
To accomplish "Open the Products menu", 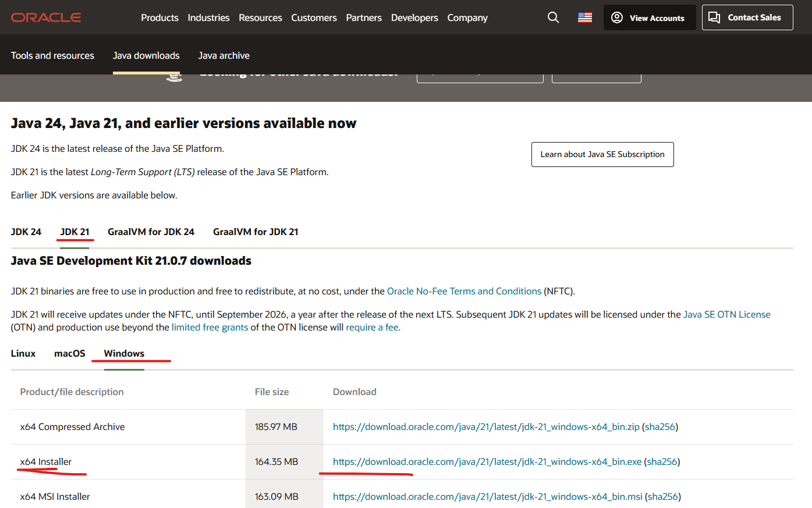I will (159, 17).
